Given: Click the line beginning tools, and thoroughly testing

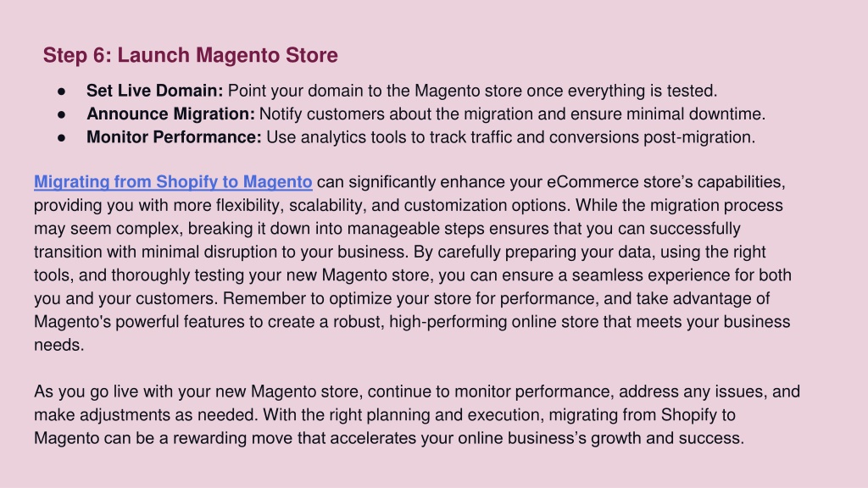Looking at the screenshot, I should [413, 275].
